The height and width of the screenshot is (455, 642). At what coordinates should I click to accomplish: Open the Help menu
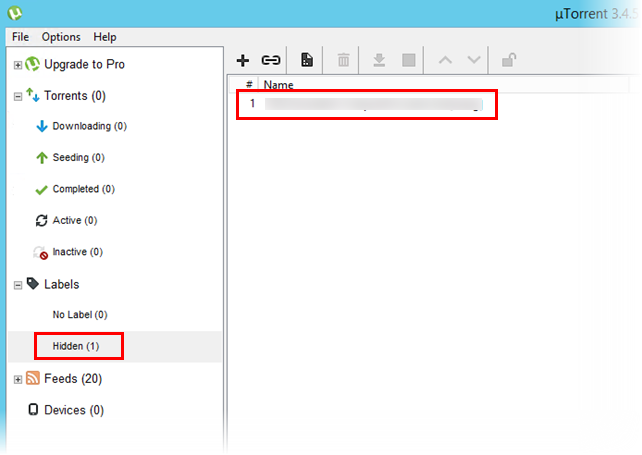point(105,37)
